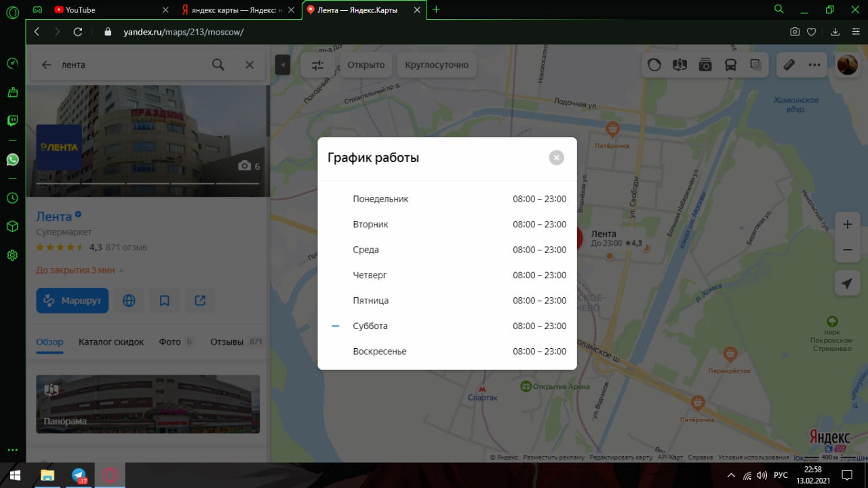Close the График работы dialog
The width and height of the screenshot is (868, 488).
[x=556, y=157]
